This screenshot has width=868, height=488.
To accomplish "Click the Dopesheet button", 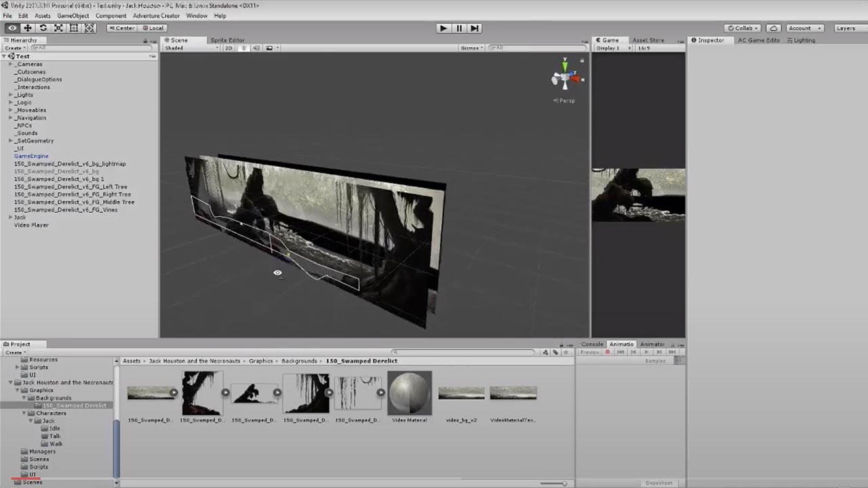I will [x=658, y=483].
